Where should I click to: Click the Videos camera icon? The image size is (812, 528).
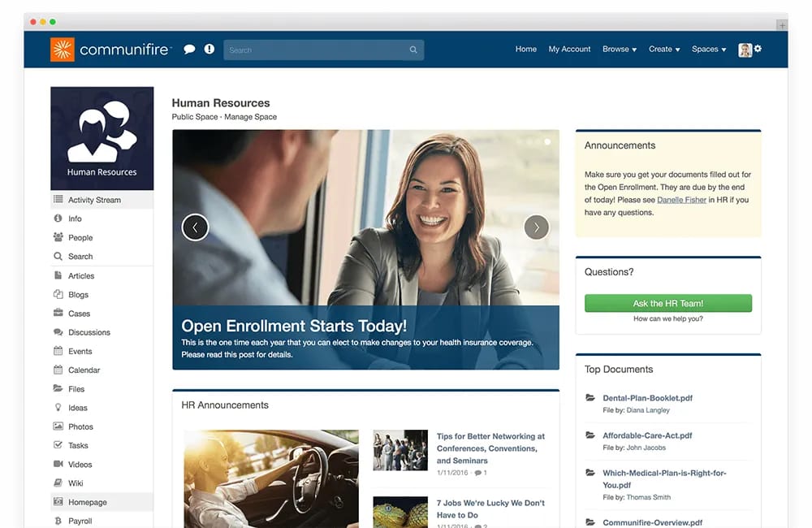point(58,464)
